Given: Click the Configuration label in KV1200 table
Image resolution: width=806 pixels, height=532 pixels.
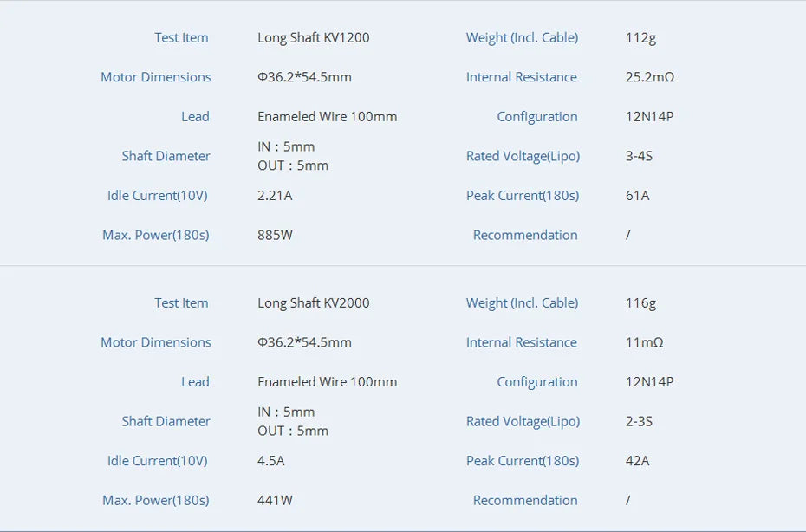Looking at the screenshot, I should point(536,117).
